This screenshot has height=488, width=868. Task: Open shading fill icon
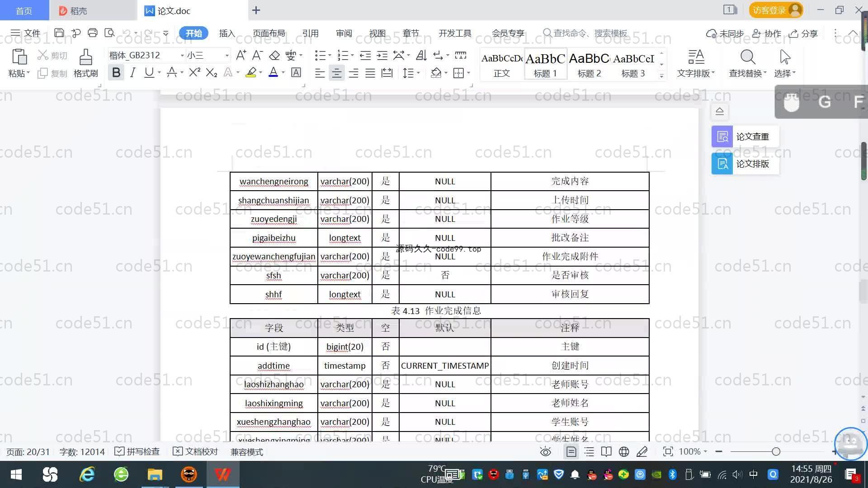click(x=436, y=73)
